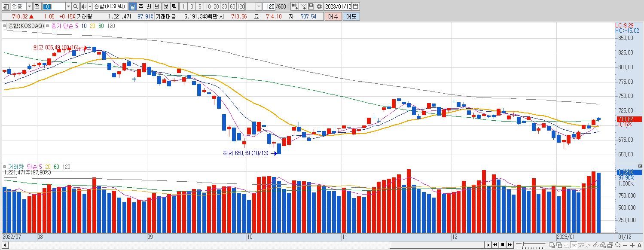Viewport: 644px width, 250px height.
Task: Open the 업종 category dropdown
Action: tap(29, 6)
